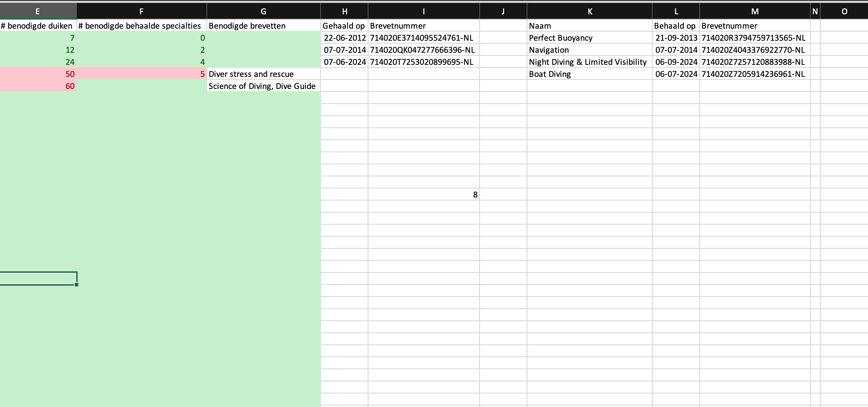Click the red cell with value 5
Image resolution: width=868 pixels, height=407 pixels.
[x=142, y=74]
